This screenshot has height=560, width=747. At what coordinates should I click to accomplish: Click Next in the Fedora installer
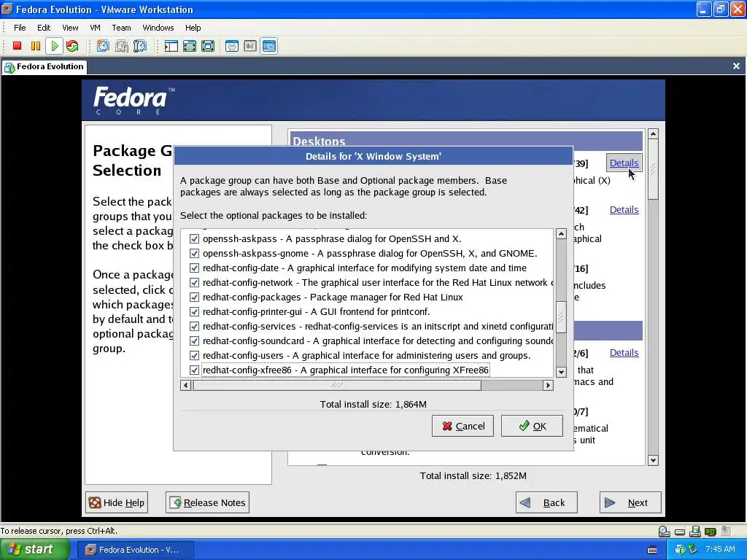[630, 502]
